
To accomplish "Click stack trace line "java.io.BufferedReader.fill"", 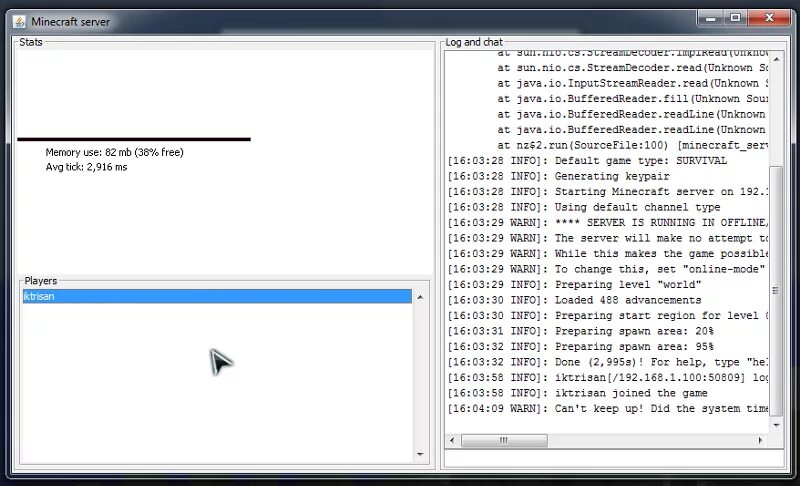I will point(633,98).
